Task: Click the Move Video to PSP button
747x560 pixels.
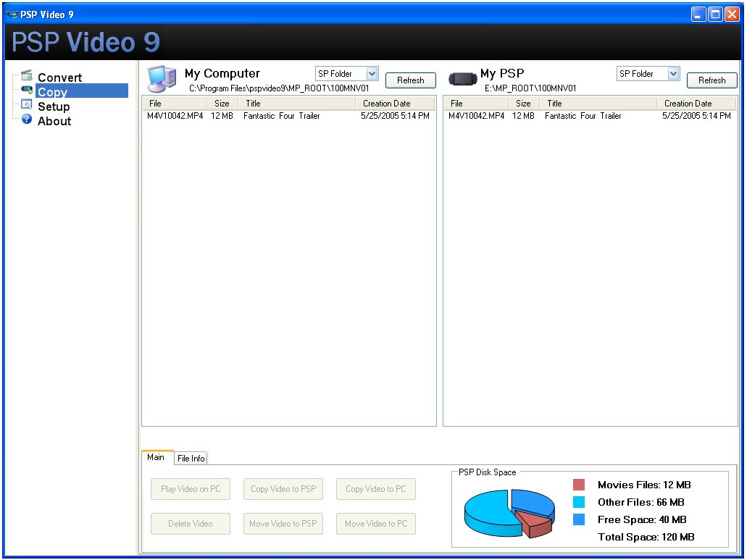Action: click(x=283, y=524)
